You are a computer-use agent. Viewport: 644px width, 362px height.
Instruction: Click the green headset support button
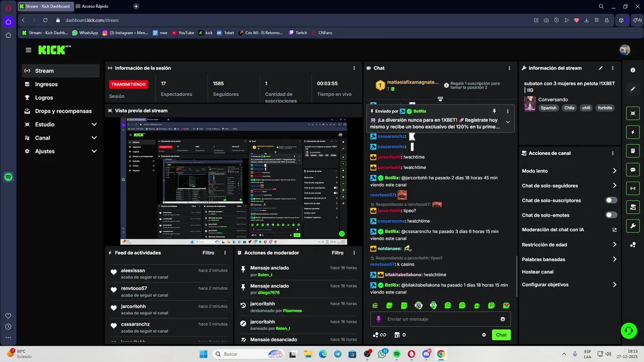[628, 330]
